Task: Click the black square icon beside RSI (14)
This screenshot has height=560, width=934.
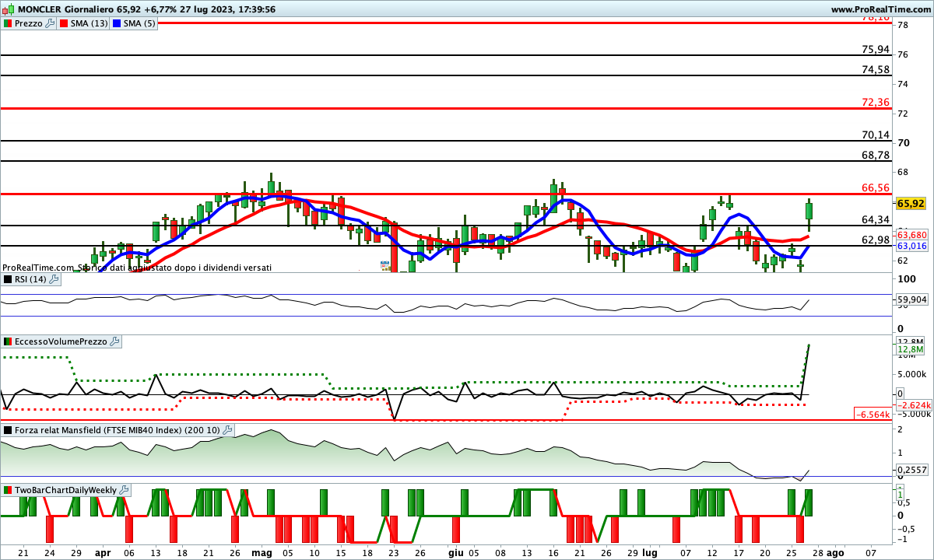Action: 8,278
